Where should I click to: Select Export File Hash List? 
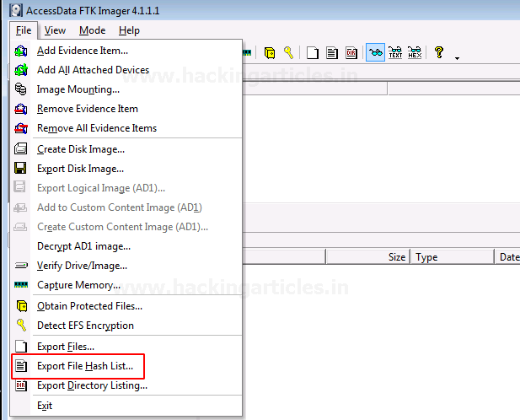click(x=126, y=366)
